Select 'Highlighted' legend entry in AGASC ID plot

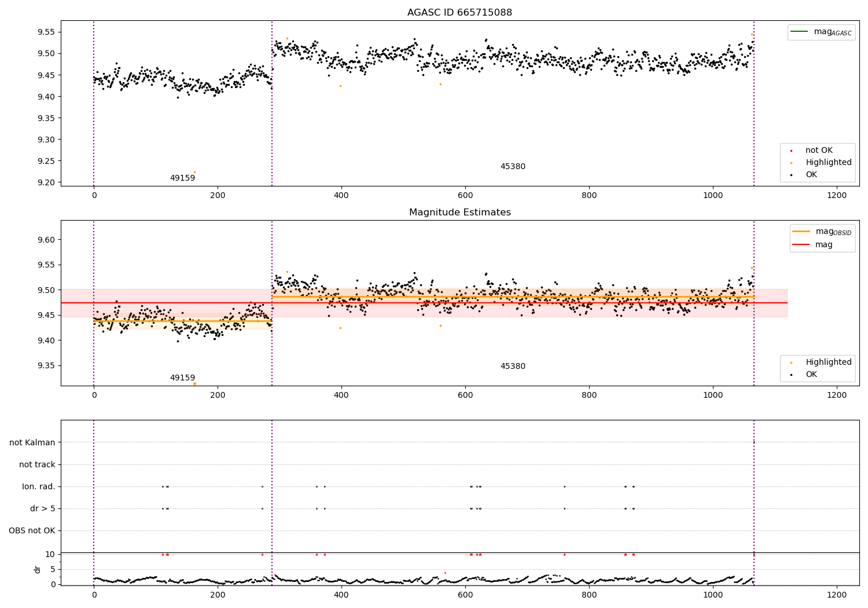coord(829,162)
